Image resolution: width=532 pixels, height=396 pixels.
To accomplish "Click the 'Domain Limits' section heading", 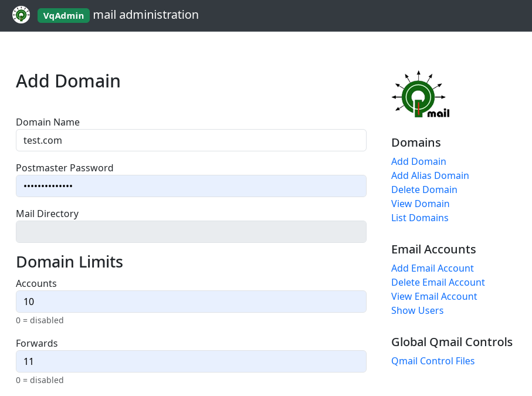I will click(x=70, y=262).
